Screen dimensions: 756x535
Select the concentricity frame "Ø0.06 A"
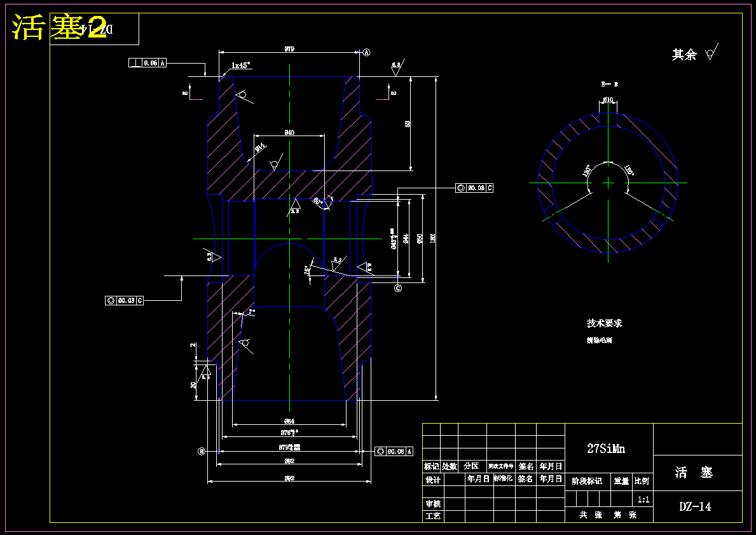(394, 452)
